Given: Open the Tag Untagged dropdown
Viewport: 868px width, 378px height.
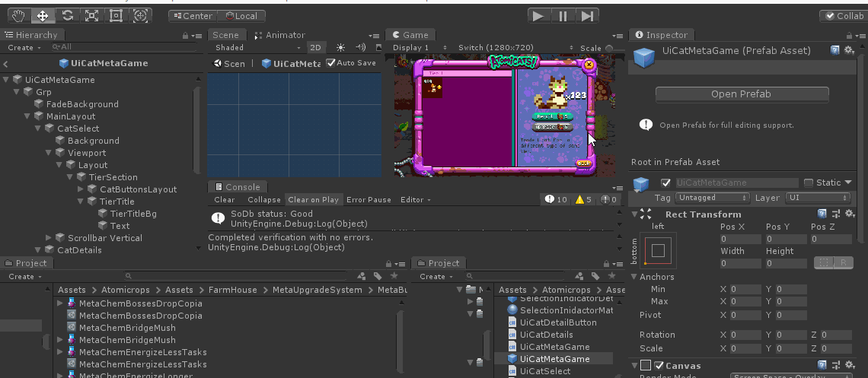Looking at the screenshot, I should tap(713, 197).
